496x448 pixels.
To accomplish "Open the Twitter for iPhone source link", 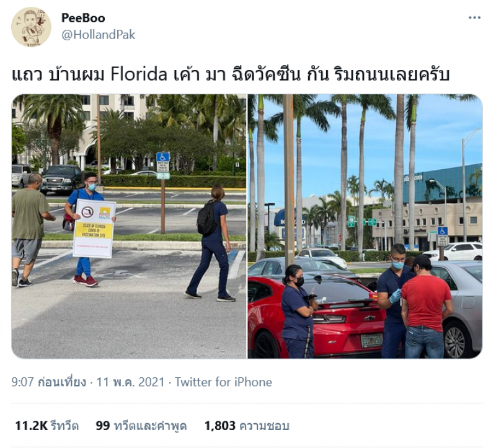I will 223,382.
